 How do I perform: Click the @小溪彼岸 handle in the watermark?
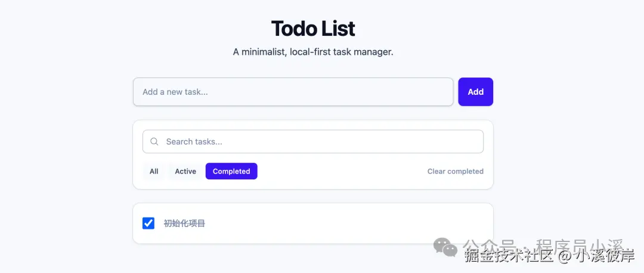point(596,257)
